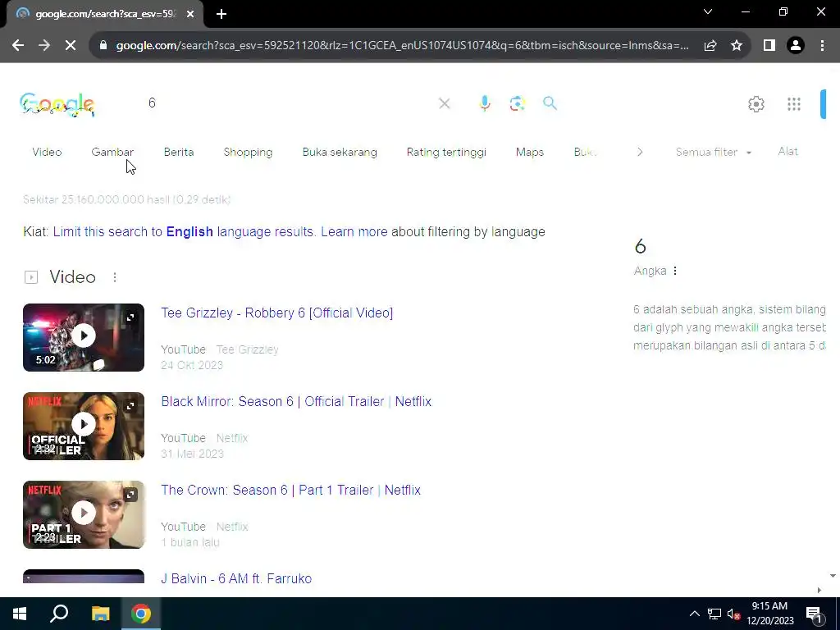View site information lock icon
The image size is (840, 630).
pyautogui.click(x=103, y=46)
